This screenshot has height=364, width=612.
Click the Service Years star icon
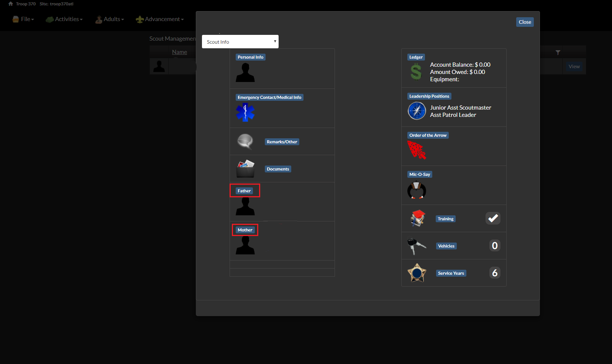[417, 273]
